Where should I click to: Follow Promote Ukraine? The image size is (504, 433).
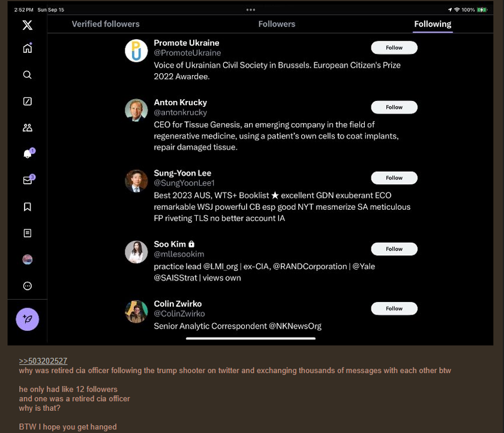[394, 47]
